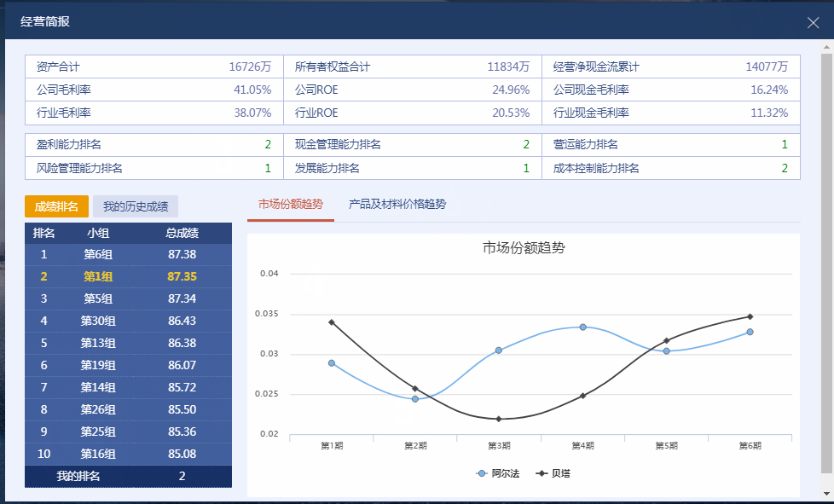This screenshot has width=834, height=504.
Task: Click the 总成绩 column header
Action: (x=182, y=233)
